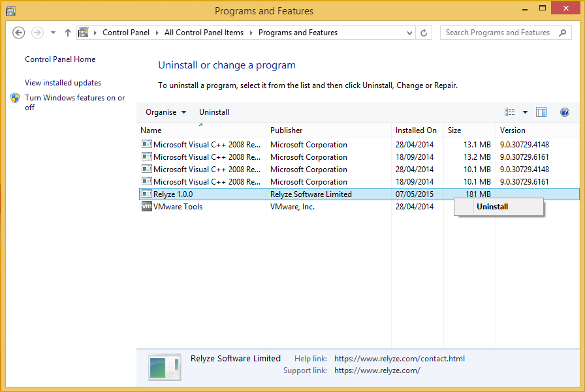
Task: Expand the view options dropdown arrow
Action: pos(526,112)
